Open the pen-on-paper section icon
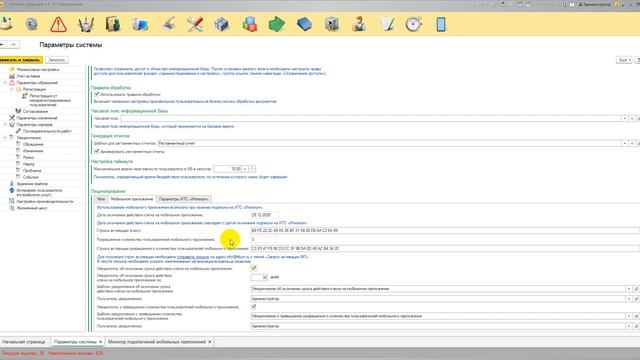 pyautogui.click(x=168, y=24)
